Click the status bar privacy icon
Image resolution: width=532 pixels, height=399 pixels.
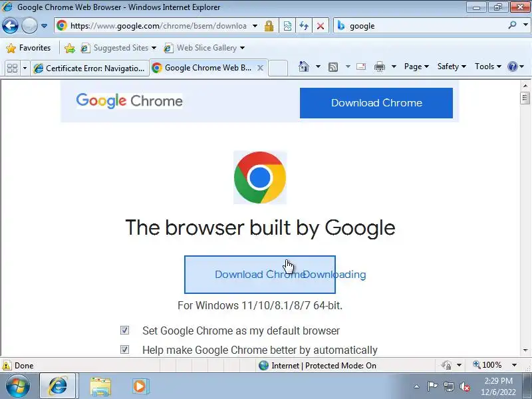[446, 365]
